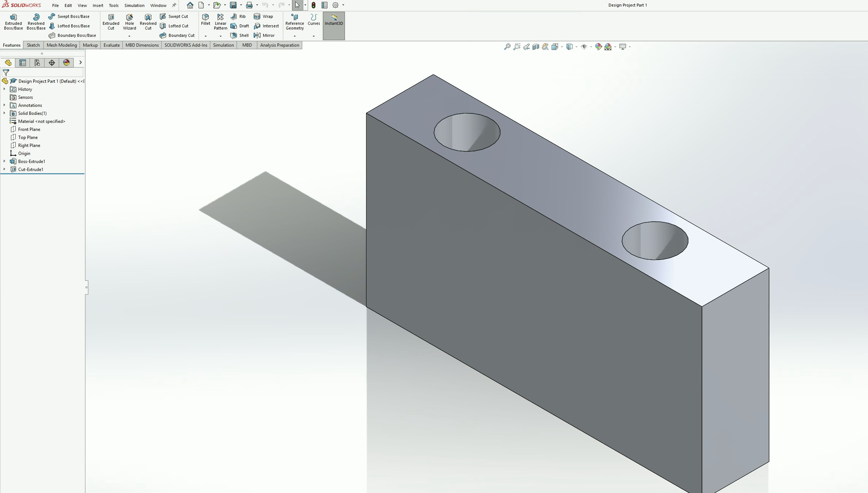Open the Curves tool

(x=314, y=20)
